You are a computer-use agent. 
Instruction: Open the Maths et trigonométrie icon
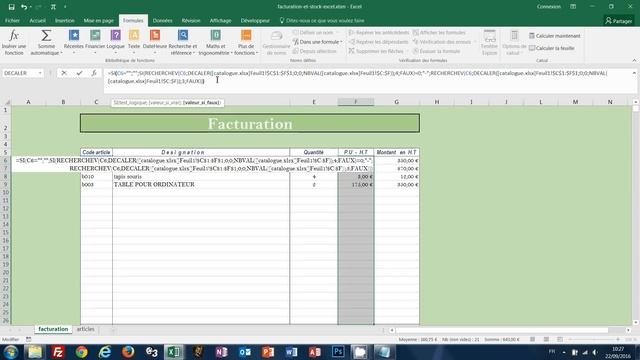(x=215, y=36)
